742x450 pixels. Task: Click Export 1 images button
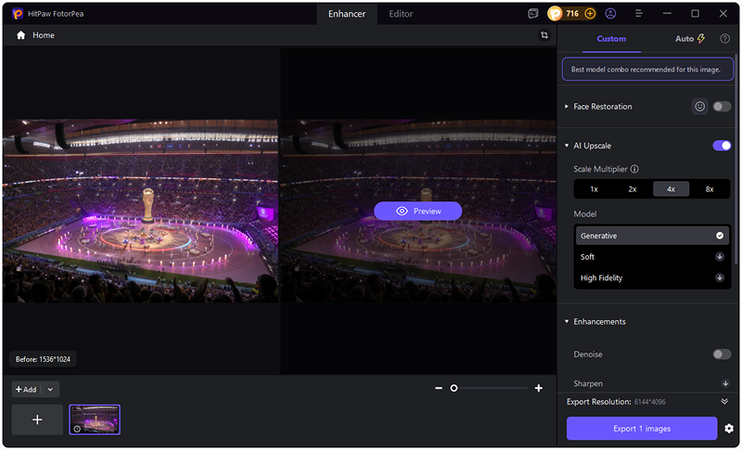tap(642, 428)
